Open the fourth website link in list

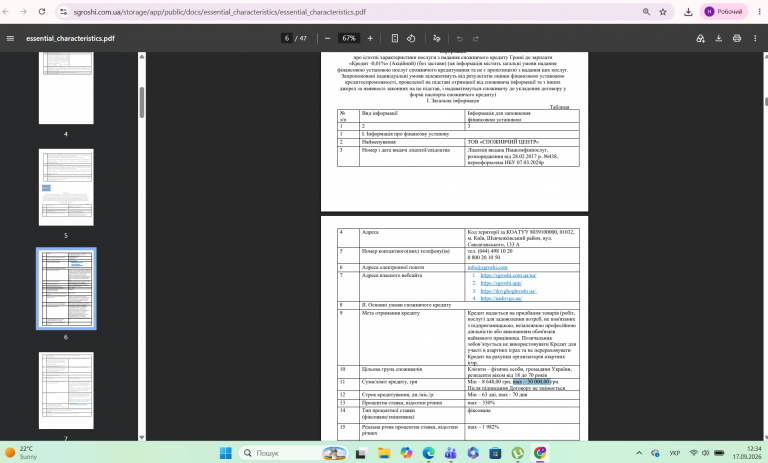(x=501, y=298)
